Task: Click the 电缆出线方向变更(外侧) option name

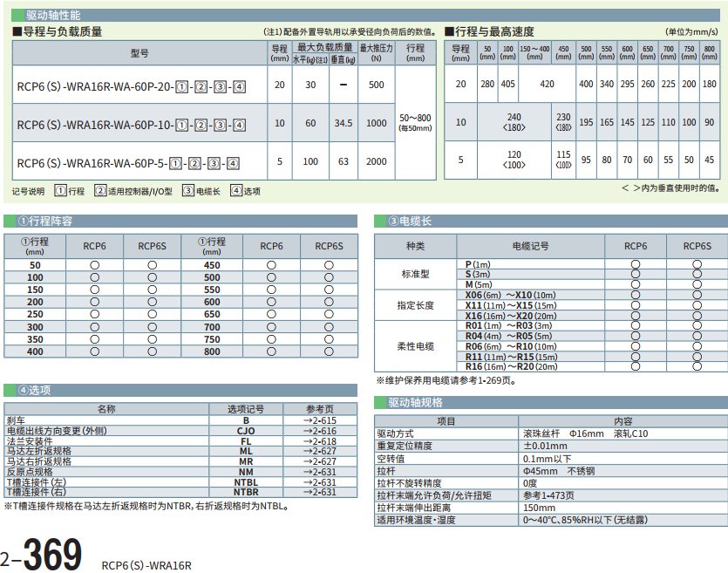Action: click(57, 431)
